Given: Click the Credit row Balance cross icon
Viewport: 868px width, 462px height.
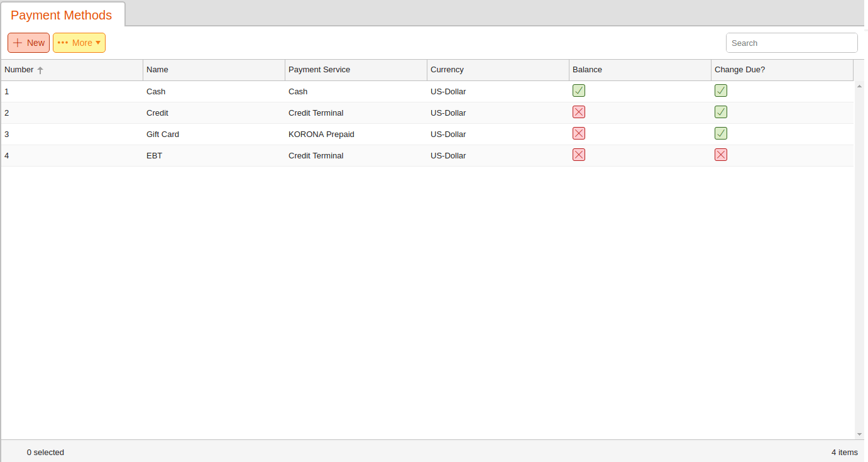Looking at the screenshot, I should point(579,112).
